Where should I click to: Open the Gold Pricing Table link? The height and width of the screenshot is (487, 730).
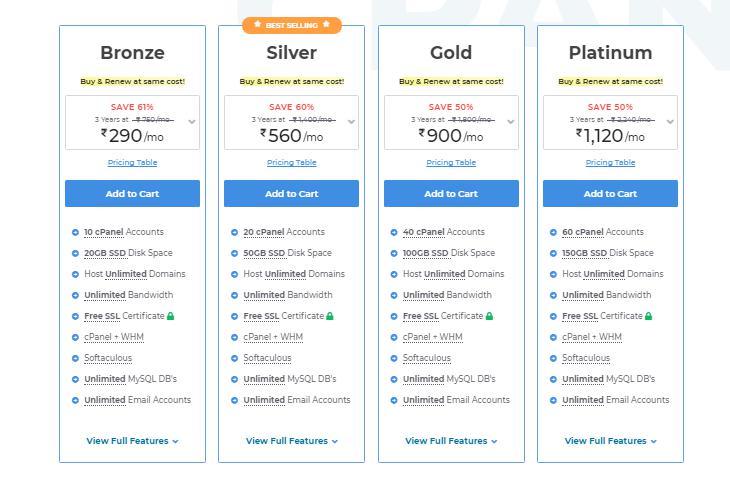tap(451, 163)
